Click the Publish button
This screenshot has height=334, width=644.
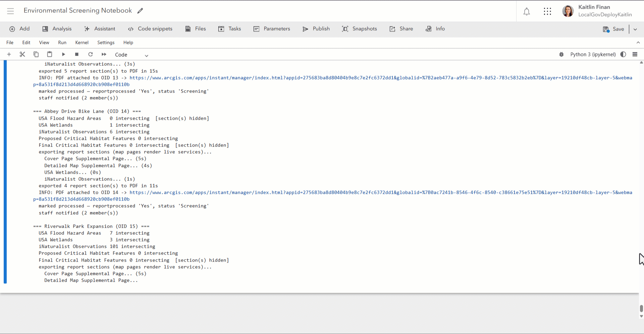point(316,29)
